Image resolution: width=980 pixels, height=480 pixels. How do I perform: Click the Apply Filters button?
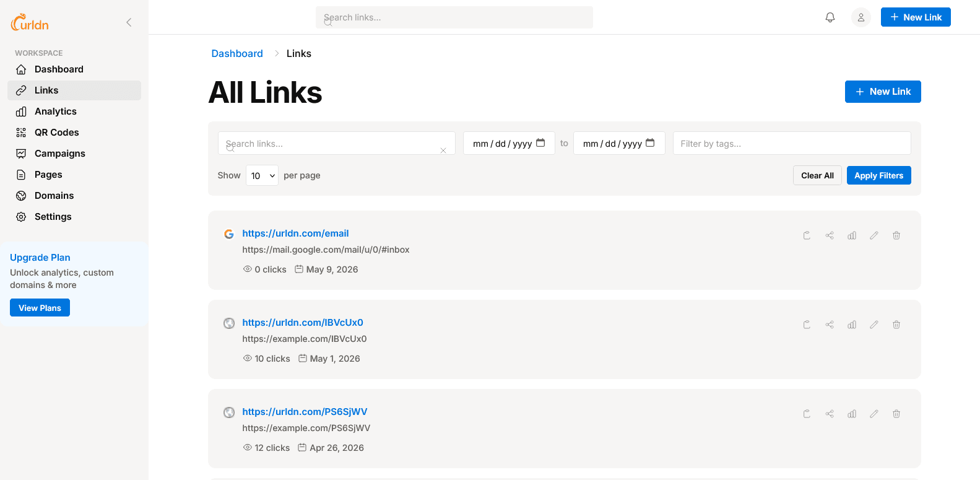[878, 175]
